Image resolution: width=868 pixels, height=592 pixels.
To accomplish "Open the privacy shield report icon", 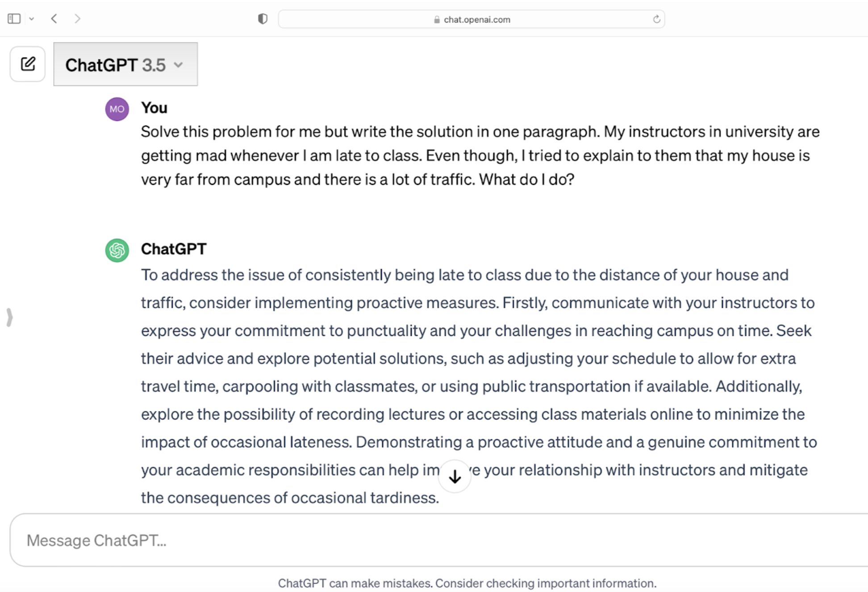I will (x=263, y=19).
